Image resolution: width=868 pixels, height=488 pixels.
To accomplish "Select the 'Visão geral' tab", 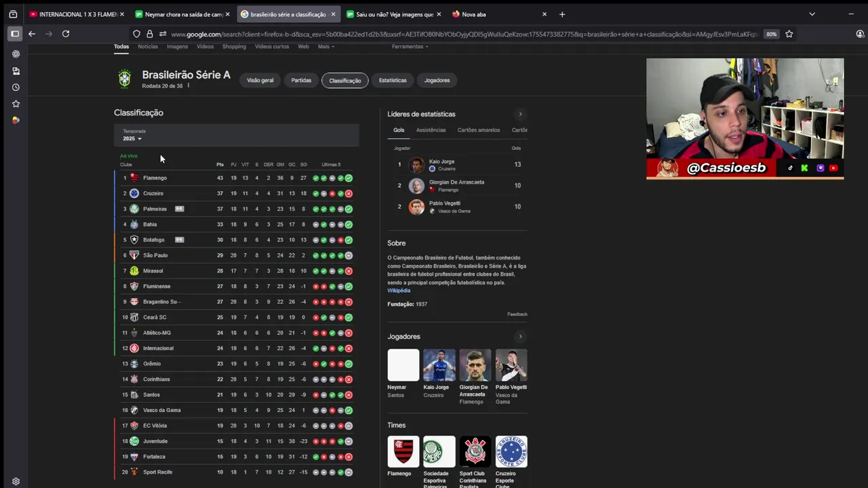I will [260, 80].
